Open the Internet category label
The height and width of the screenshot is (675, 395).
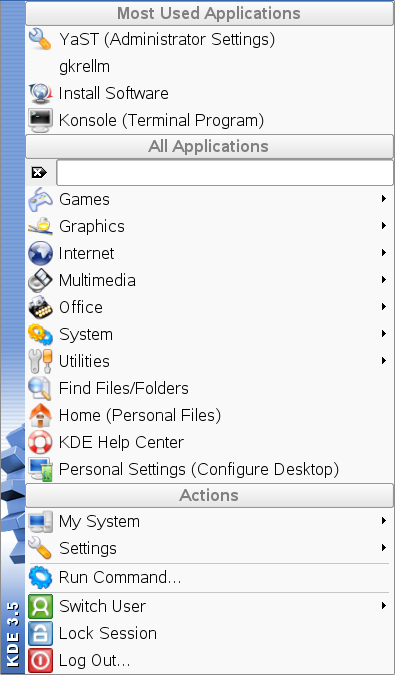coord(86,253)
